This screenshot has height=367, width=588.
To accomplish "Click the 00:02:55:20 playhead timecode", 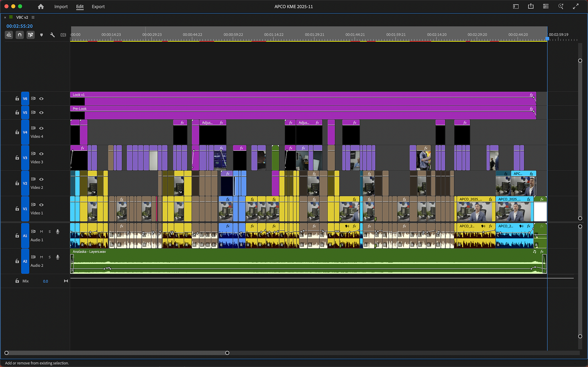I will click(x=19, y=26).
